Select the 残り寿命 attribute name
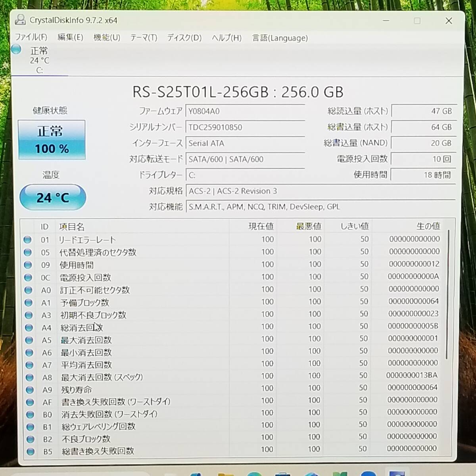476x476 pixels. click(77, 390)
